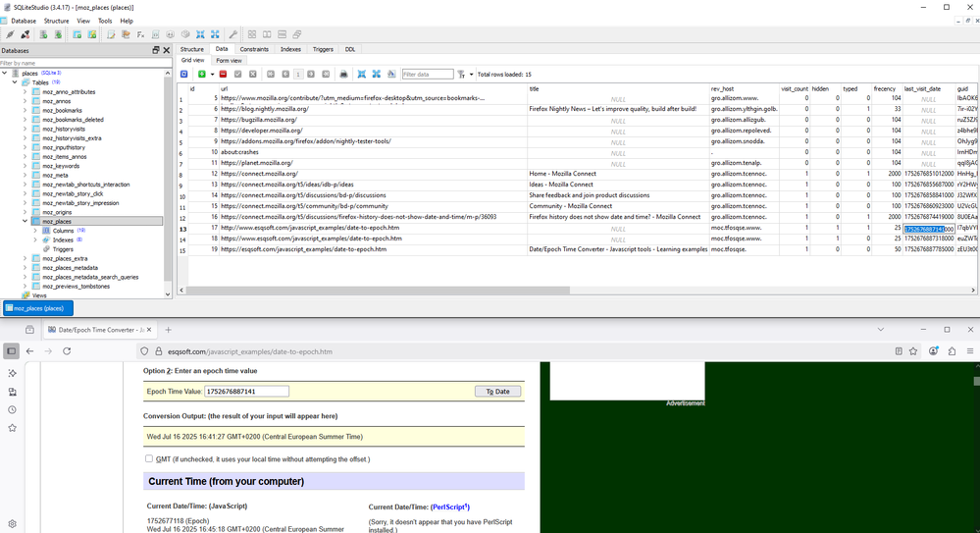The height and width of the screenshot is (533, 980).
Task: Open the PerlScript link
Action: tap(450, 506)
